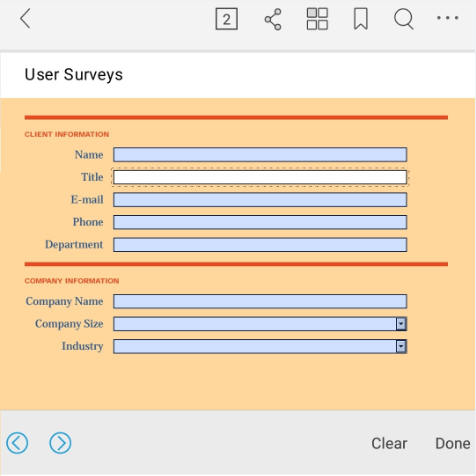Tap the back arrow in top bar

(25, 19)
